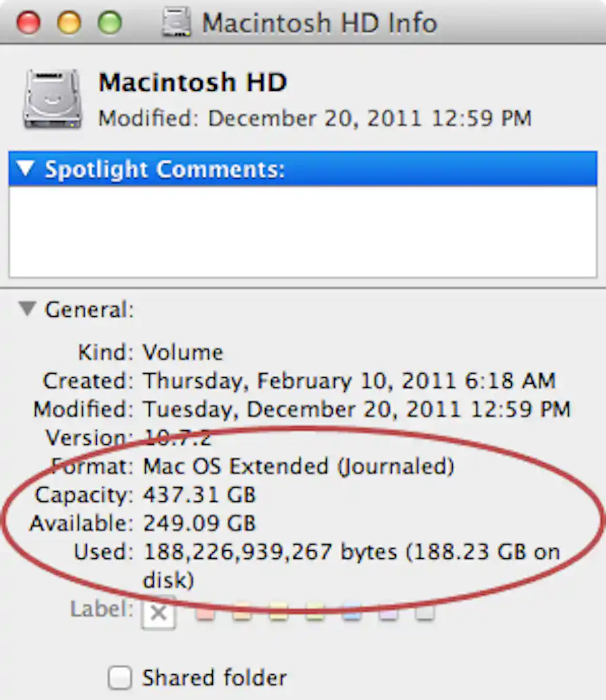Apply the gray label color
606x700 pixels.
[424, 611]
